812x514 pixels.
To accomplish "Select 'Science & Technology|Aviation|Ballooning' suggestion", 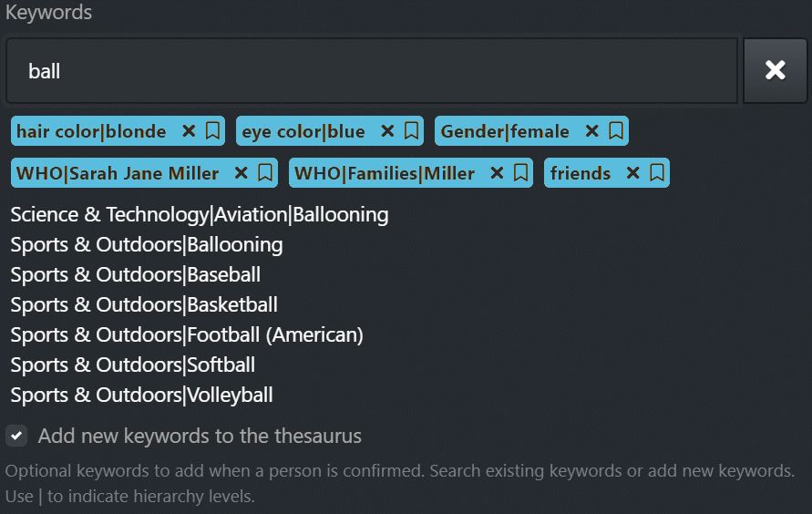I will point(200,215).
